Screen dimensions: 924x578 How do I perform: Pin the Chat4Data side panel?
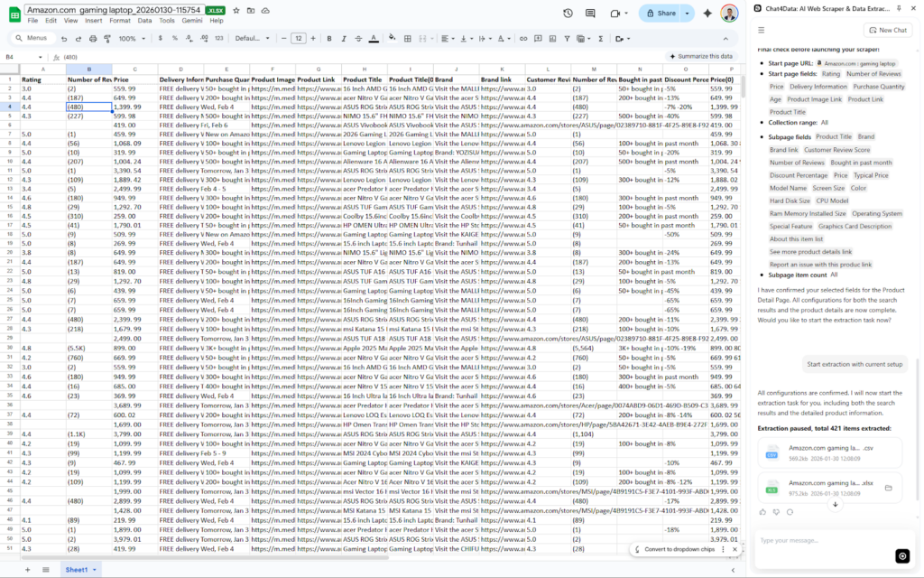pos(899,8)
